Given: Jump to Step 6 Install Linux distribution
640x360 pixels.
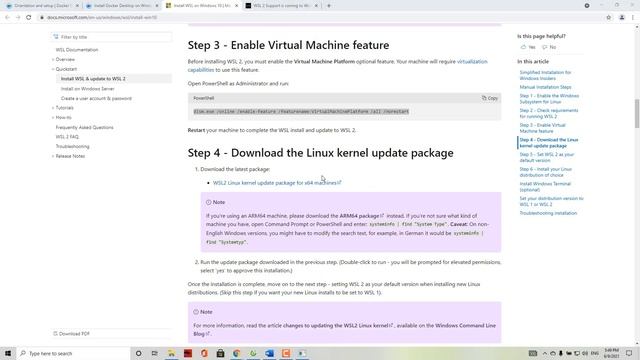Looking at the screenshot, I should click(x=545, y=172).
